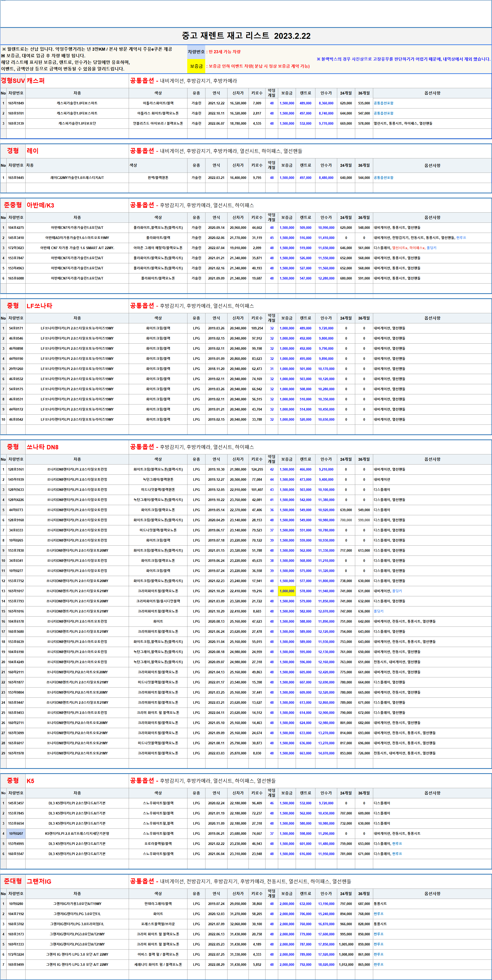Viewport: 492px width, 980px height.
Task: Select plate number 10하0280
Action: pos(16,904)
